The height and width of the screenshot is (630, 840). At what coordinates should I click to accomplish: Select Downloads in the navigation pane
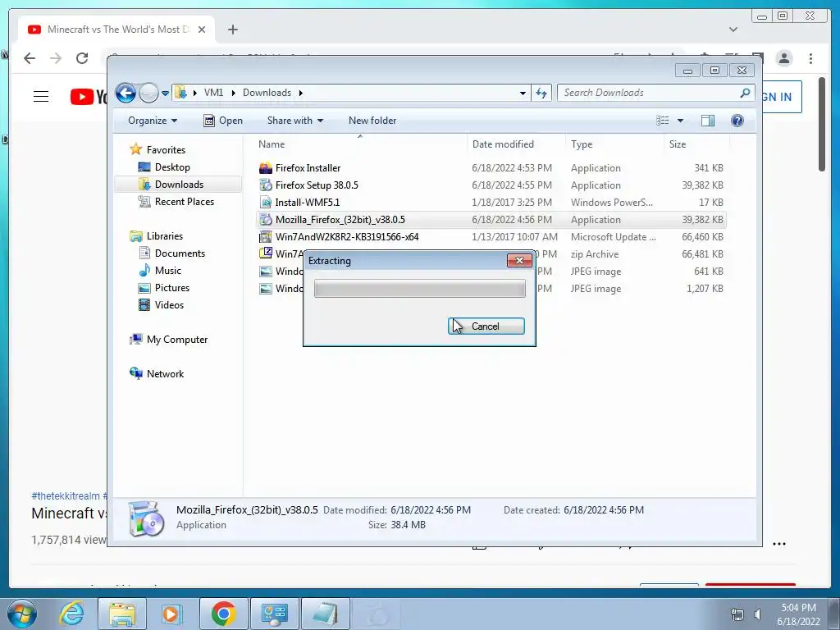[x=179, y=185]
